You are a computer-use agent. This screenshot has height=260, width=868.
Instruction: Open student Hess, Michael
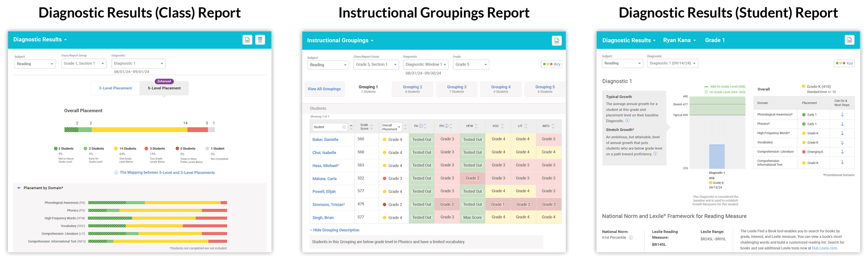point(325,166)
